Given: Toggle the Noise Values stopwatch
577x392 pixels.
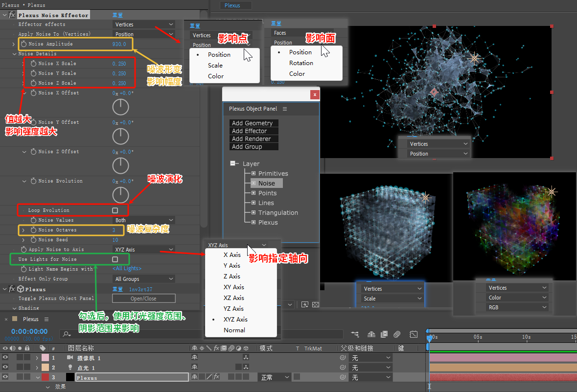Looking at the screenshot, I should 33,220.
